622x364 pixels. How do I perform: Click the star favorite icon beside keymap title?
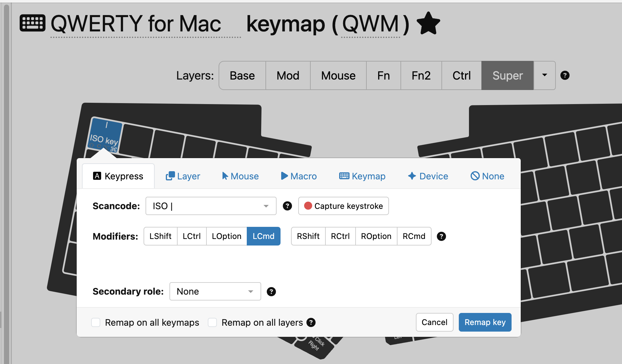tap(428, 24)
